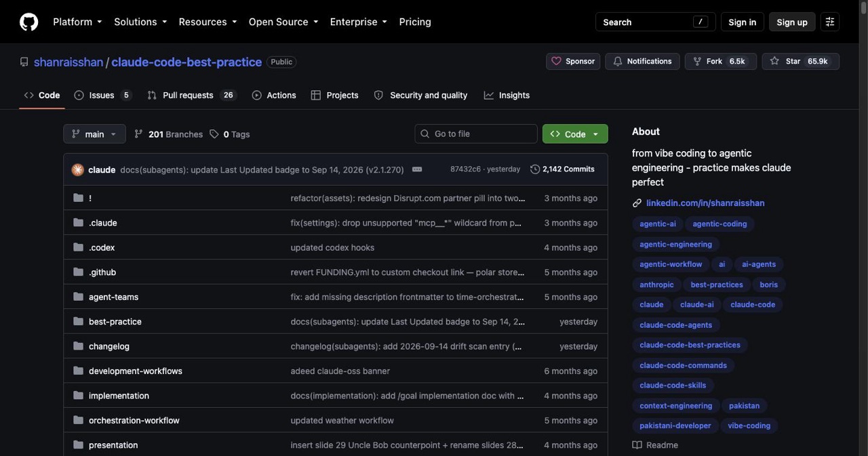Click the folder icon for orchestration-workflow

(78, 420)
